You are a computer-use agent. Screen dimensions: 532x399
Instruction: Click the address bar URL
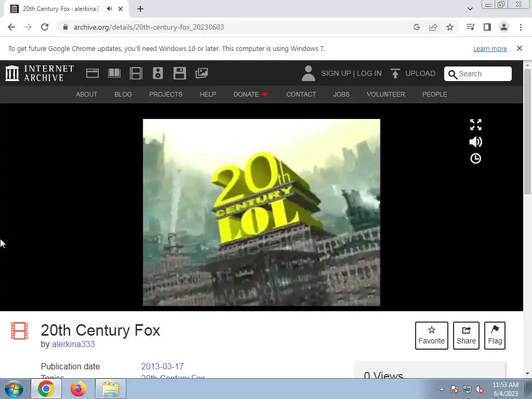tap(149, 27)
